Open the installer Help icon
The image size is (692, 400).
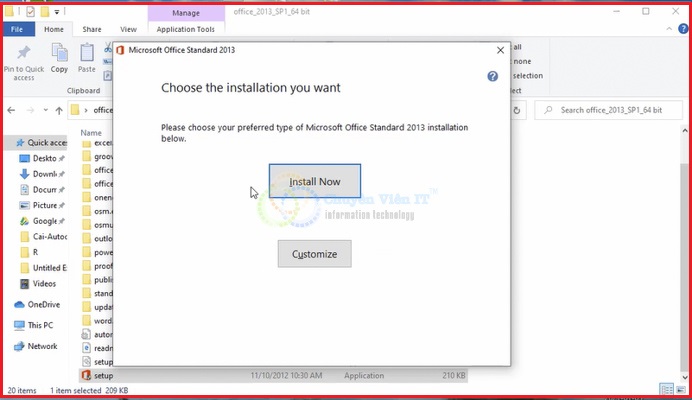[492, 76]
